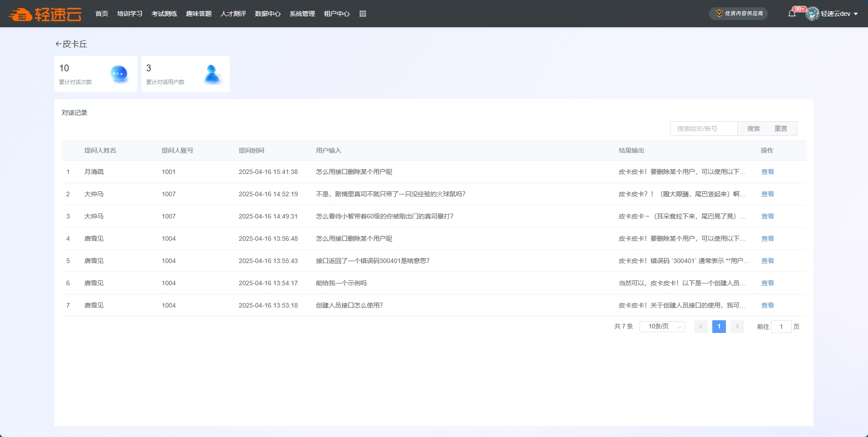Click the 轻速云 logo

click(45, 14)
